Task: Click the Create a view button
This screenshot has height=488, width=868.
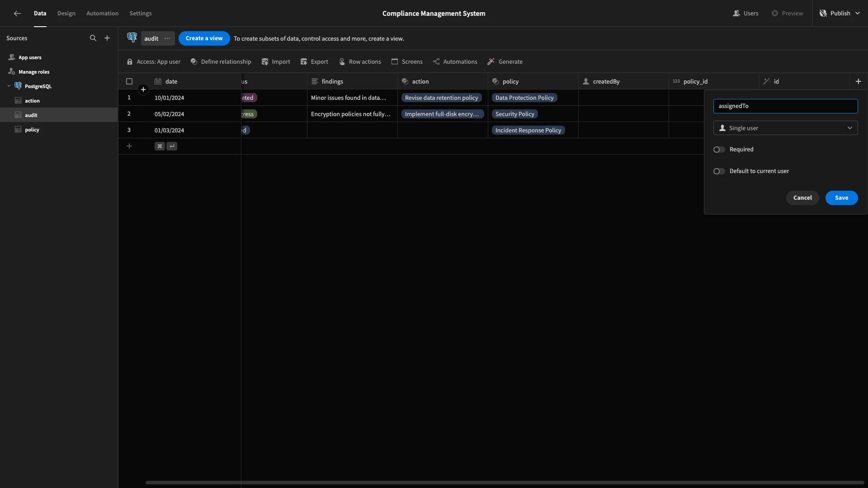Action: [204, 38]
